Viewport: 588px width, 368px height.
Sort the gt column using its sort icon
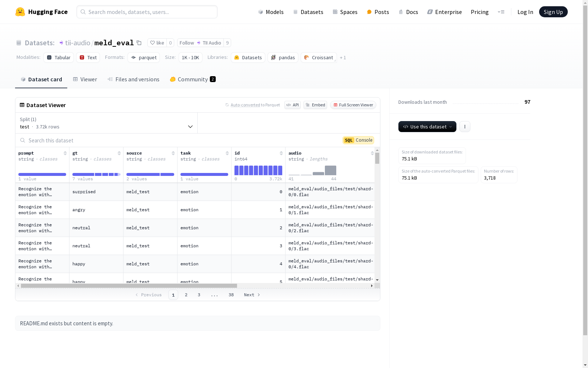pyautogui.click(x=119, y=153)
